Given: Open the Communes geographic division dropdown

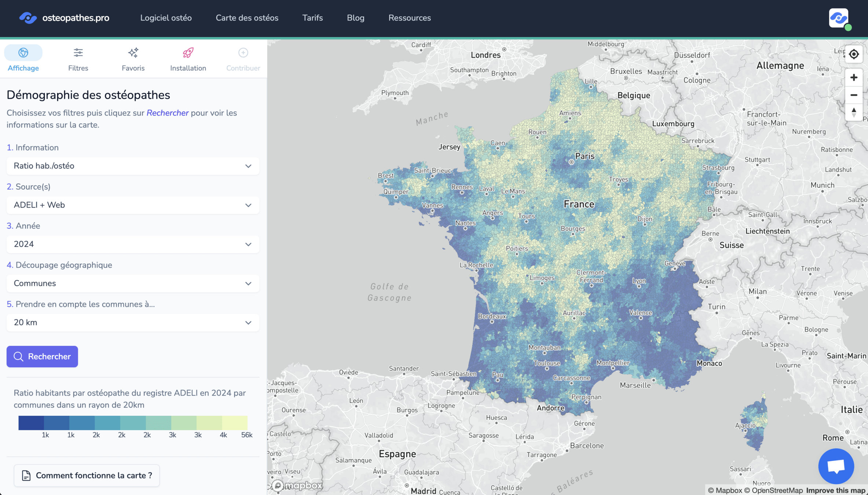Looking at the screenshot, I should [133, 283].
